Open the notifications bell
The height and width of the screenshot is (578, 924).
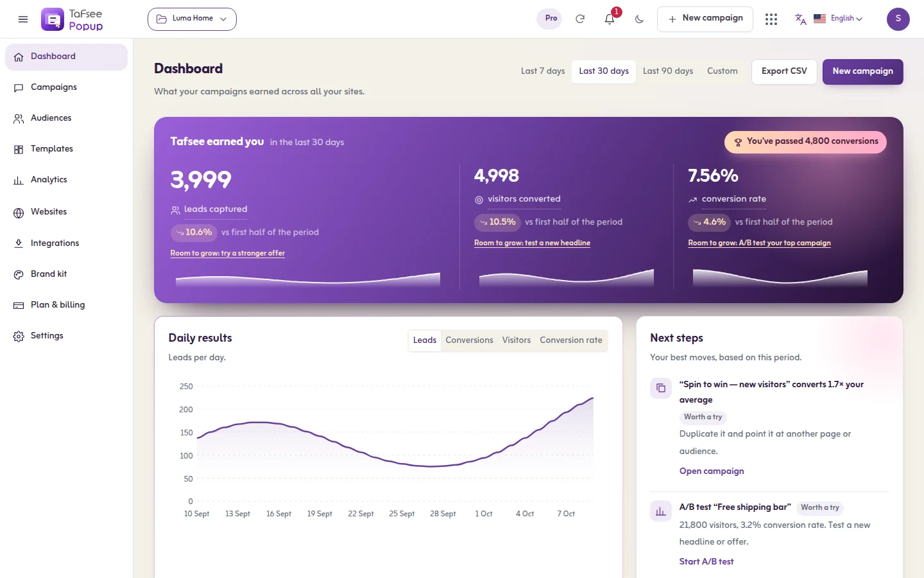[x=610, y=19]
